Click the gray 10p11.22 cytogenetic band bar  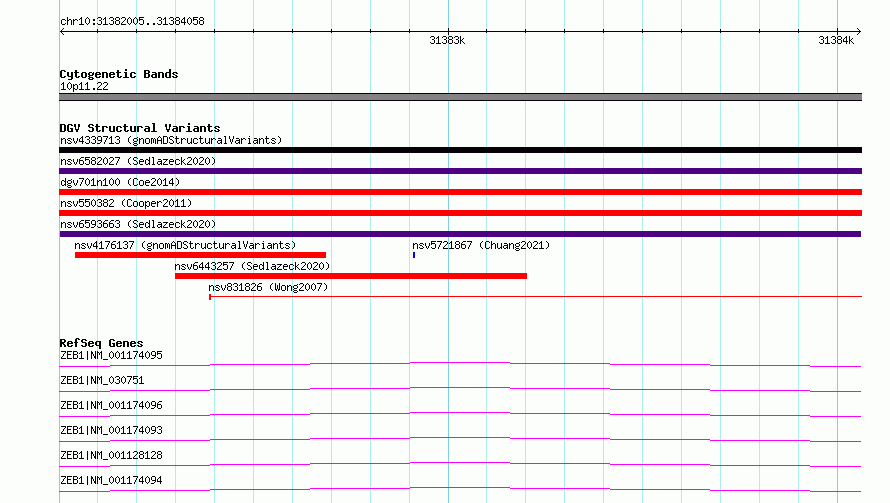coord(460,97)
